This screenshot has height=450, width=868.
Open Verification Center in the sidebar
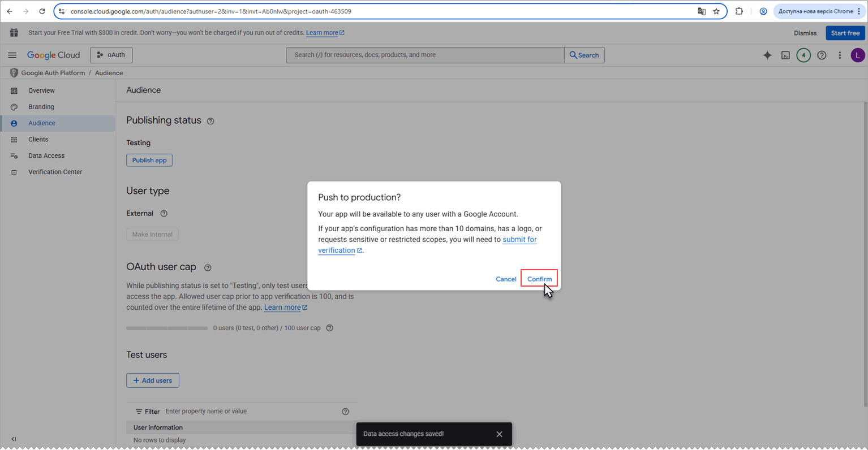(x=55, y=172)
